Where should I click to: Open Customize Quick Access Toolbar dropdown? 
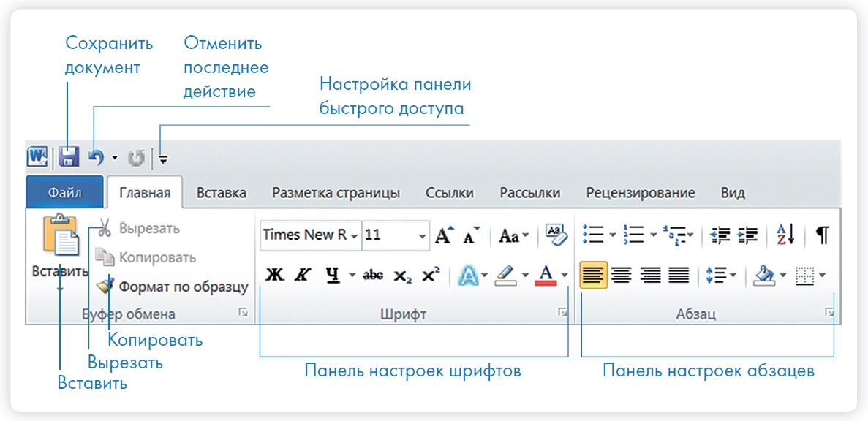pyautogui.click(x=163, y=157)
